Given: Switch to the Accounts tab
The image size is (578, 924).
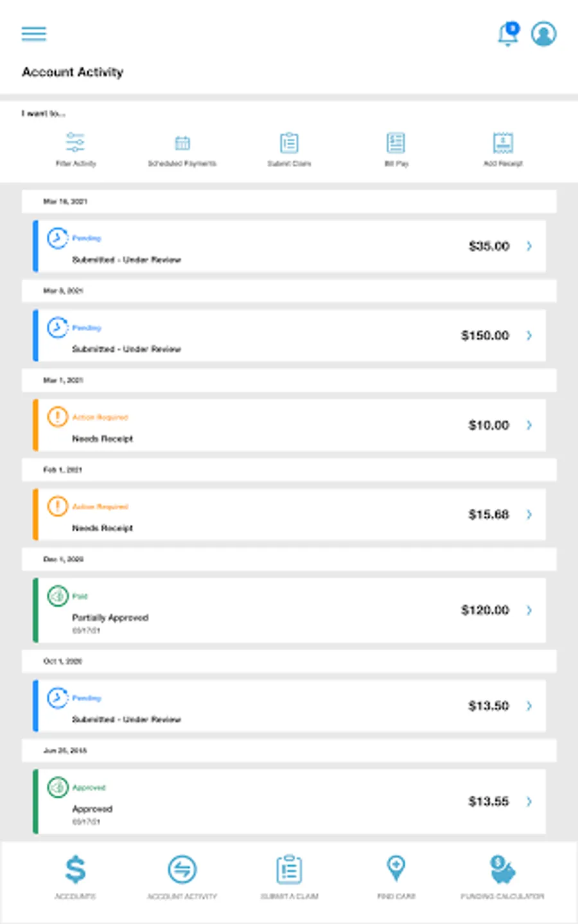Looking at the screenshot, I should pyautogui.click(x=75, y=877).
